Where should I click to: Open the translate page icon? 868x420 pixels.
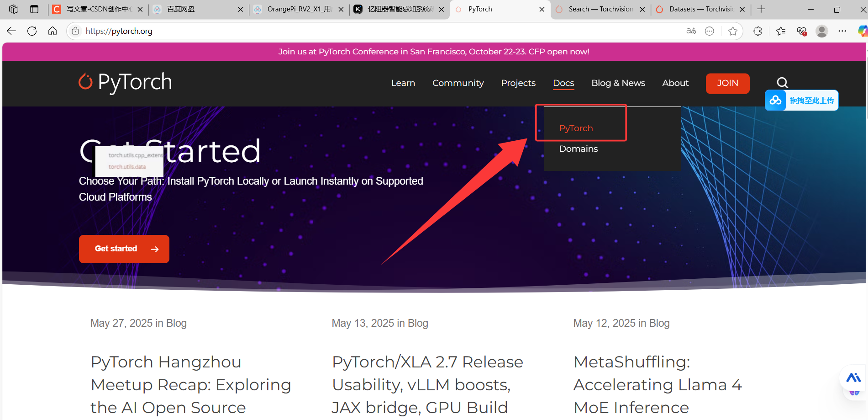(691, 31)
